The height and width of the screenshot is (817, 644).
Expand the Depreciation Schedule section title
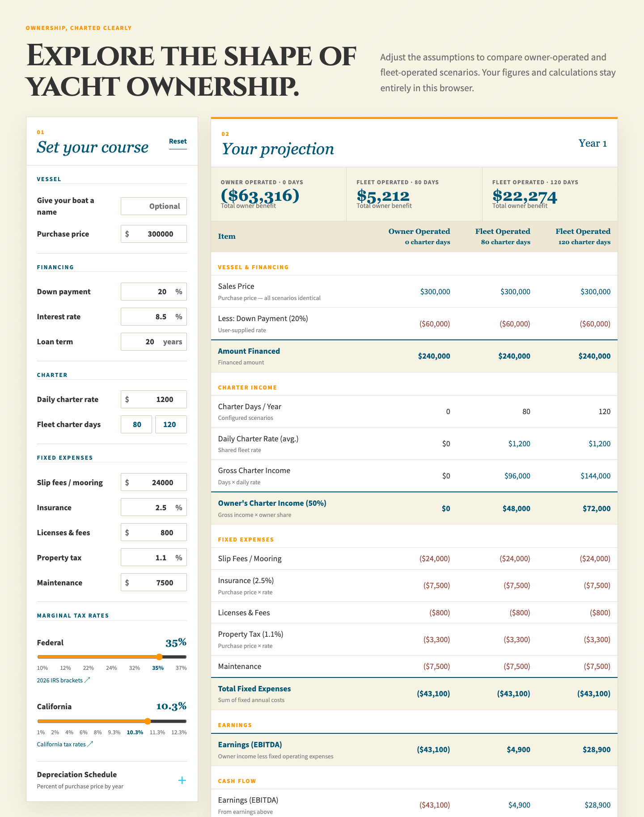pos(77,775)
